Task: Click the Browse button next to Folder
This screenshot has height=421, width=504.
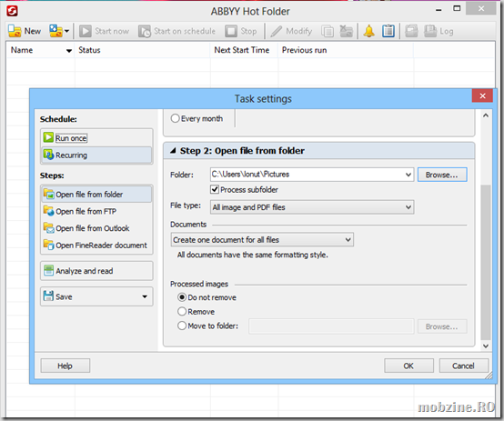Action: click(x=442, y=175)
